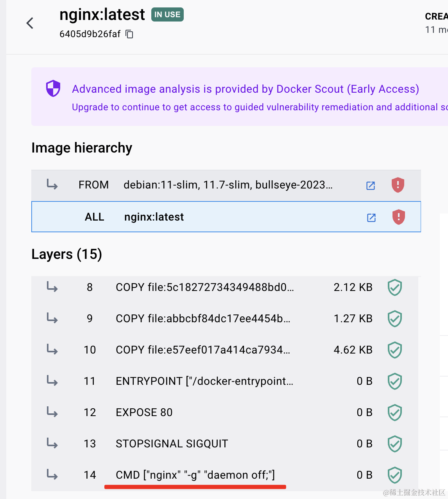This screenshot has height=499, width=448.
Task: Click red vulnerability shield on debian row
Action: (x=398, y=185)
